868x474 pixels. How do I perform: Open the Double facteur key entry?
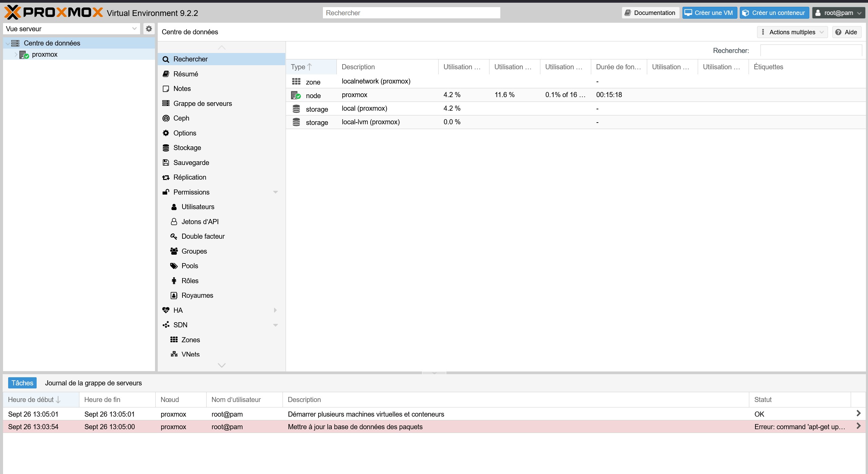pyautogui.click(x=221, y=236)
